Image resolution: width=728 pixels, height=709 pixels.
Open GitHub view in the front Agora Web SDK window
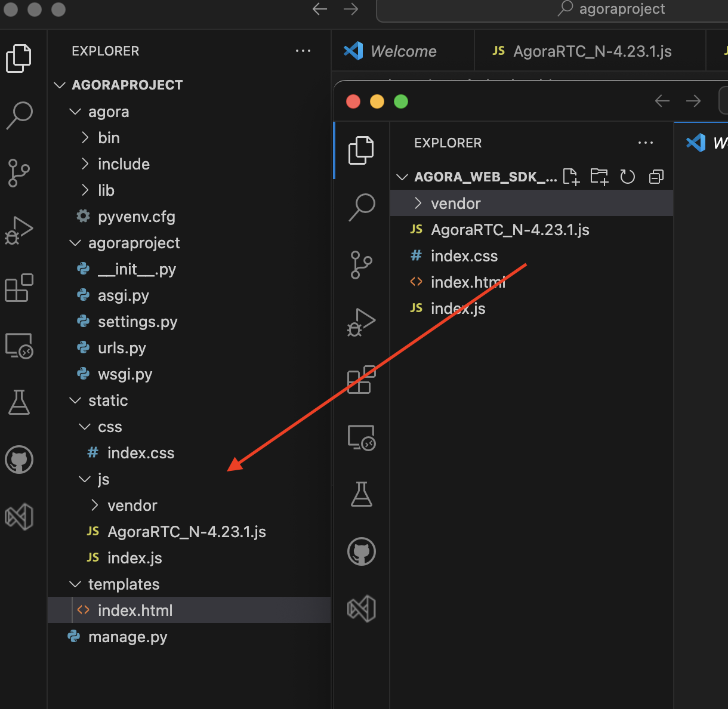tap(362, 552)
